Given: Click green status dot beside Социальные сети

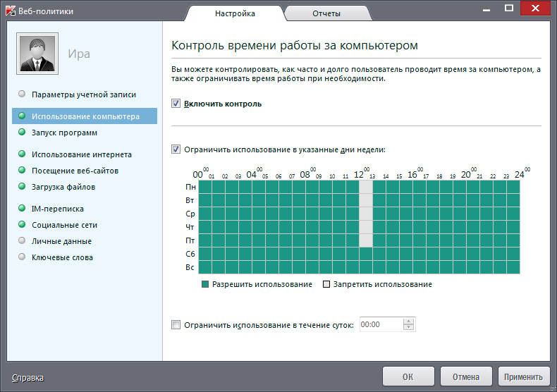Looking at the screenshot, I should [22, 224].
